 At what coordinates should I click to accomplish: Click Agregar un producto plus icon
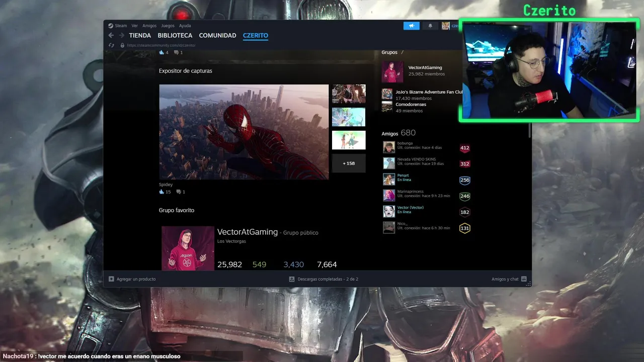point(111,279)
